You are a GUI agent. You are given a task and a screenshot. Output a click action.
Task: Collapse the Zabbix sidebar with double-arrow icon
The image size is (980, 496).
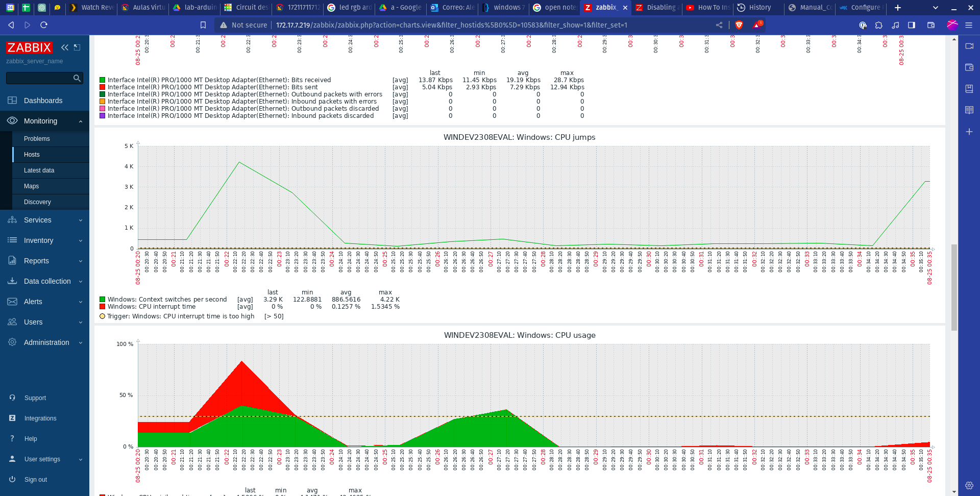[x=64, y=47]
